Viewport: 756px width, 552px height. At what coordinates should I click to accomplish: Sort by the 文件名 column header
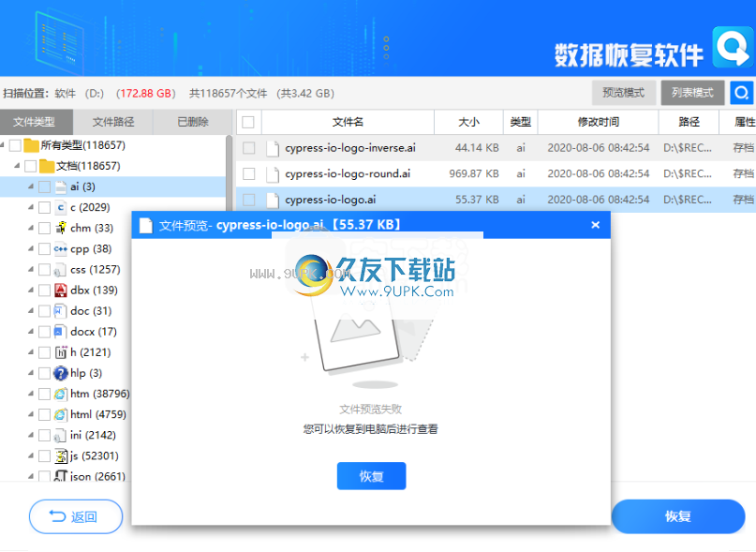click(x=348, y=122)
